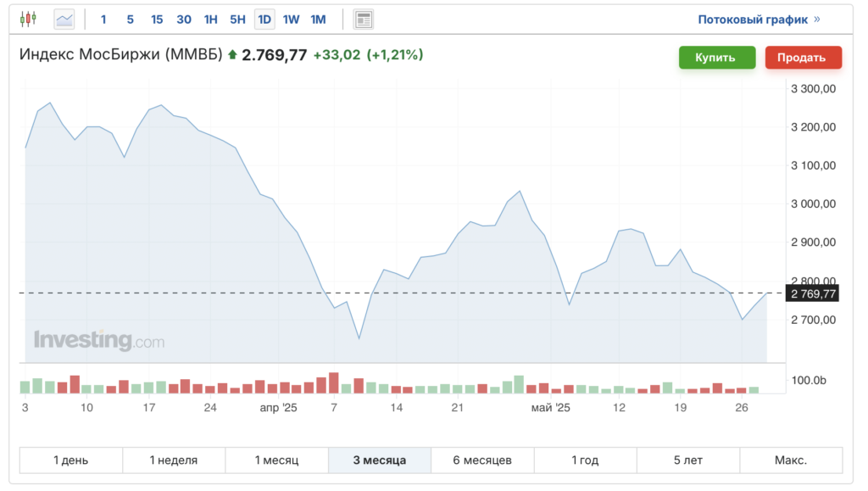Viewport: 868px width, 491px height.
Task: Change interval to 1W weekly
Action: (291, 19)
